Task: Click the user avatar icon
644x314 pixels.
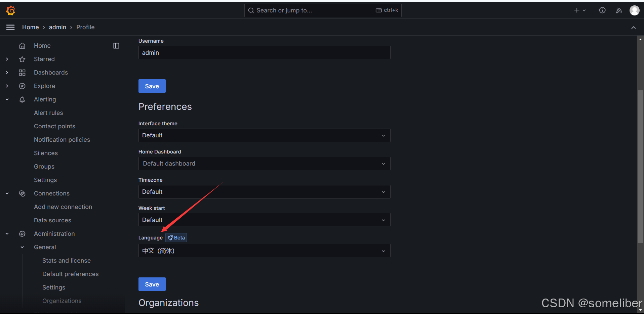Action: (x=634, y=10)
